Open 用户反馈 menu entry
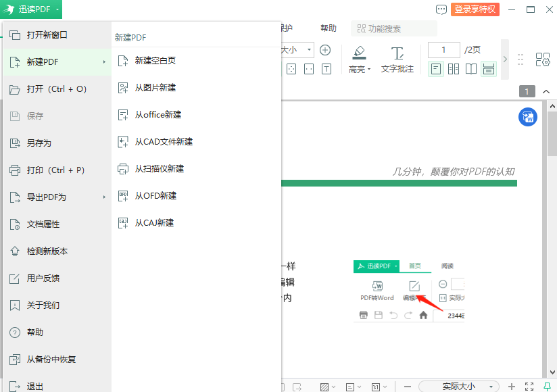 point(57,278)
